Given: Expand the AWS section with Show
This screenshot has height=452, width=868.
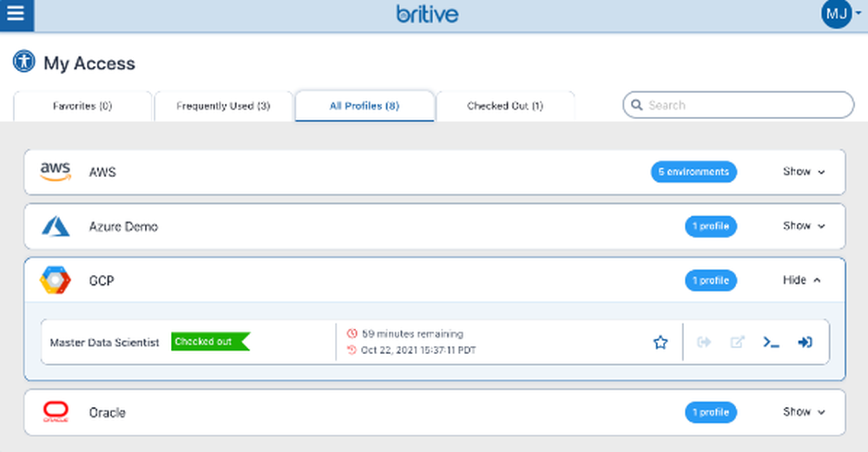Looking at the screenshot, I should point(804,172).
